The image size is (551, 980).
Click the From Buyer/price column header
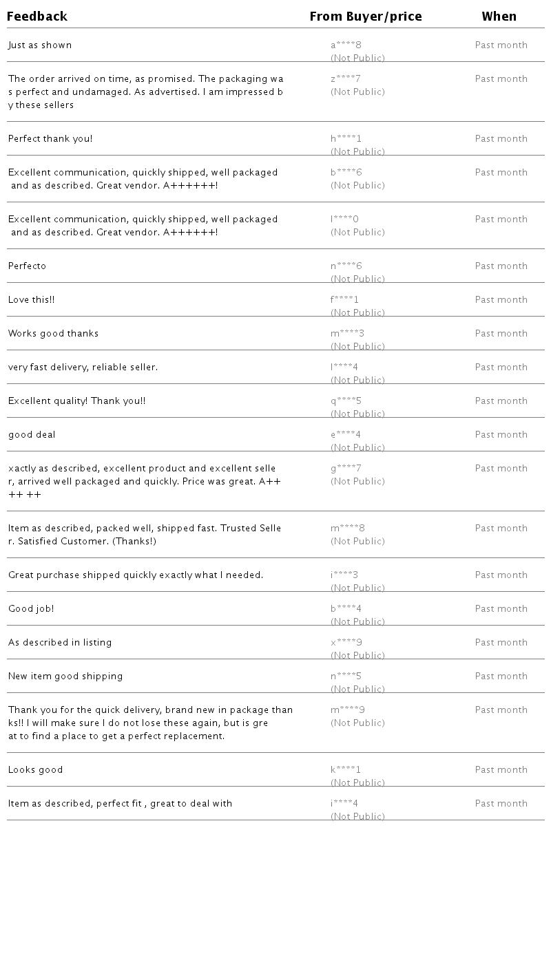pyautogui.click(x=366, y=17)
